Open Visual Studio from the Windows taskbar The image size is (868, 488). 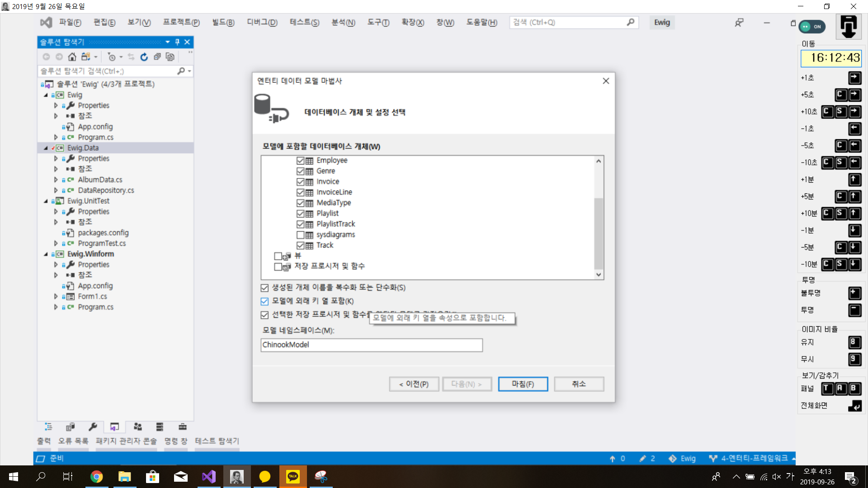(x=209, y=476)
